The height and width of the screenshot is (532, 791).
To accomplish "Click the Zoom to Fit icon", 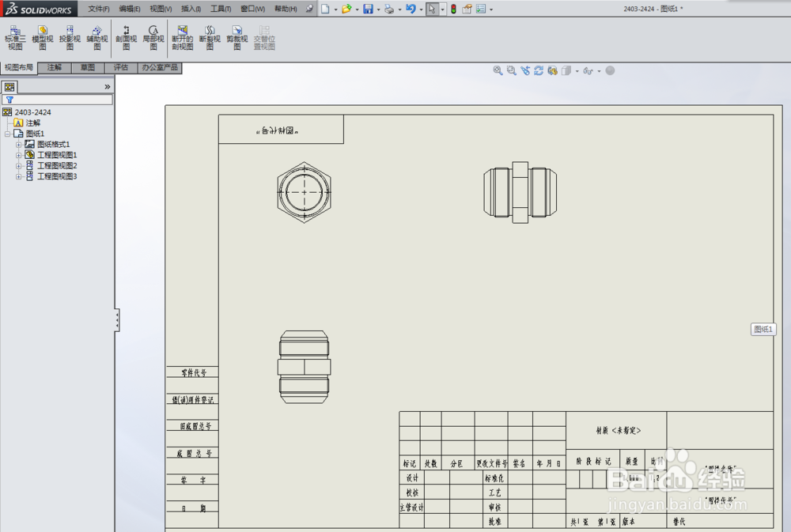I will click(498, 70).
